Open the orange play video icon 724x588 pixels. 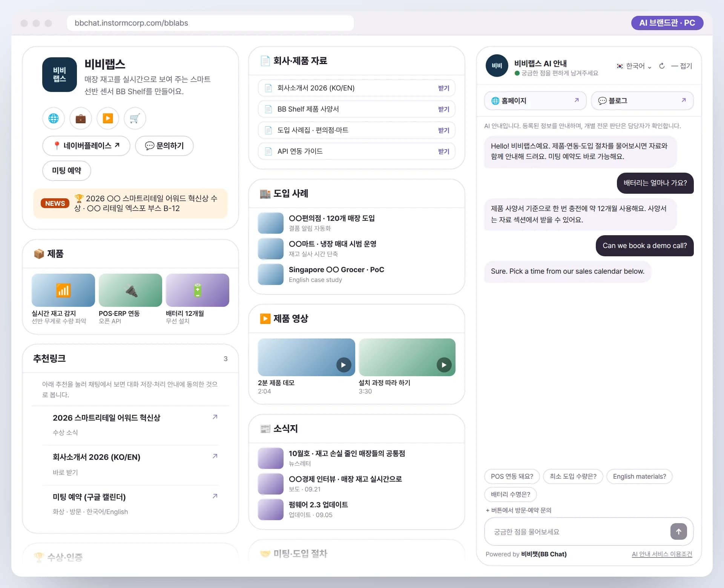[x=108, y=118]
